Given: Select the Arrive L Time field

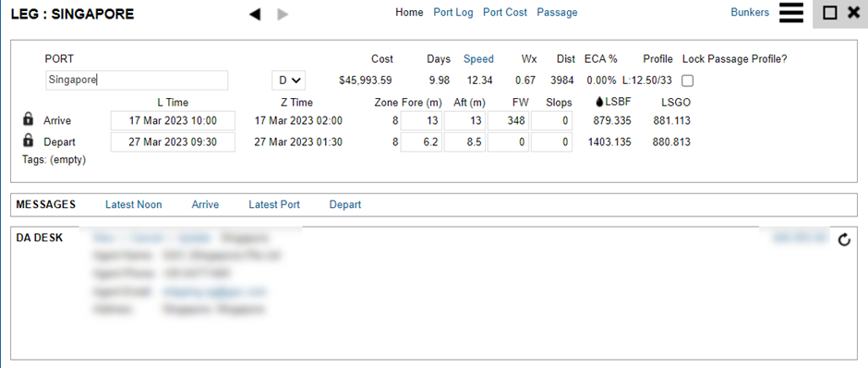Looking at the screenshot, I should (173, 120).
